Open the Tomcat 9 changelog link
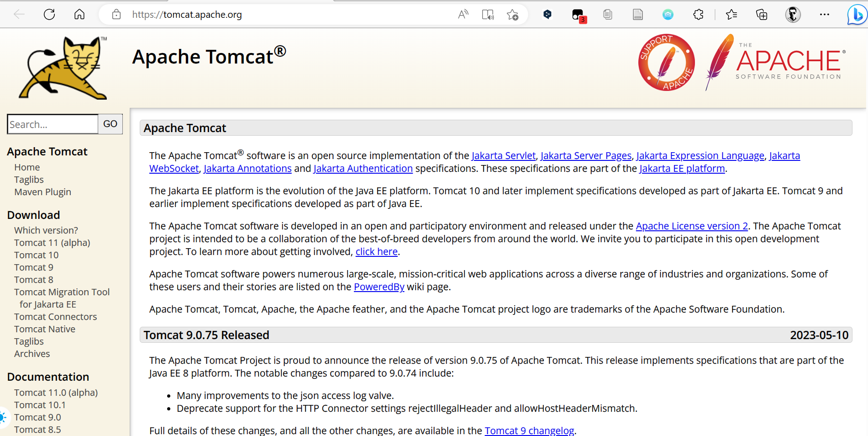 click(x=529, y=431)
